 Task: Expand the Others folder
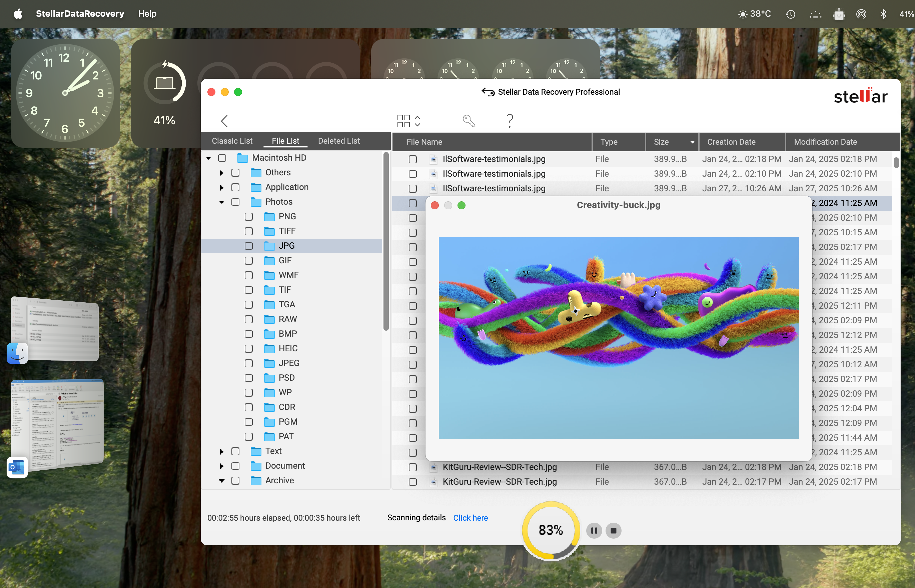pyautogui.click(x=221, y=173)
